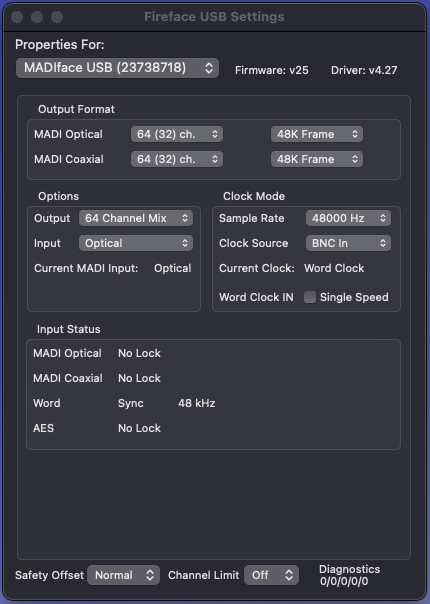Viewport: 430px width, 604px height.
Task: Click the Output Format group label
Action: [x=76, y=109]
